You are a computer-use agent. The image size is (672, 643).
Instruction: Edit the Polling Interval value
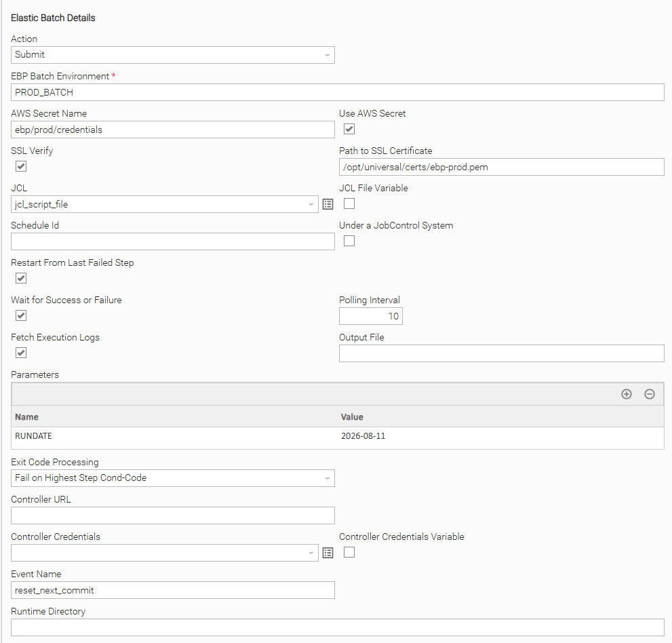coord(371,316)
